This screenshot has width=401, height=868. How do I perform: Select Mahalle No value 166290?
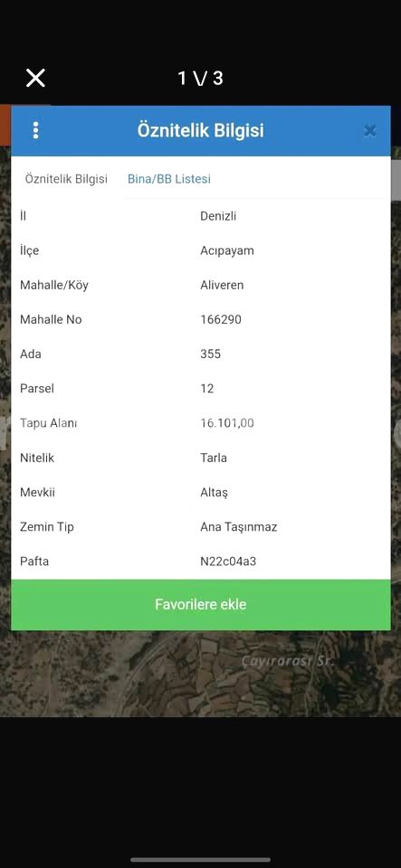[x=221, y=319]
